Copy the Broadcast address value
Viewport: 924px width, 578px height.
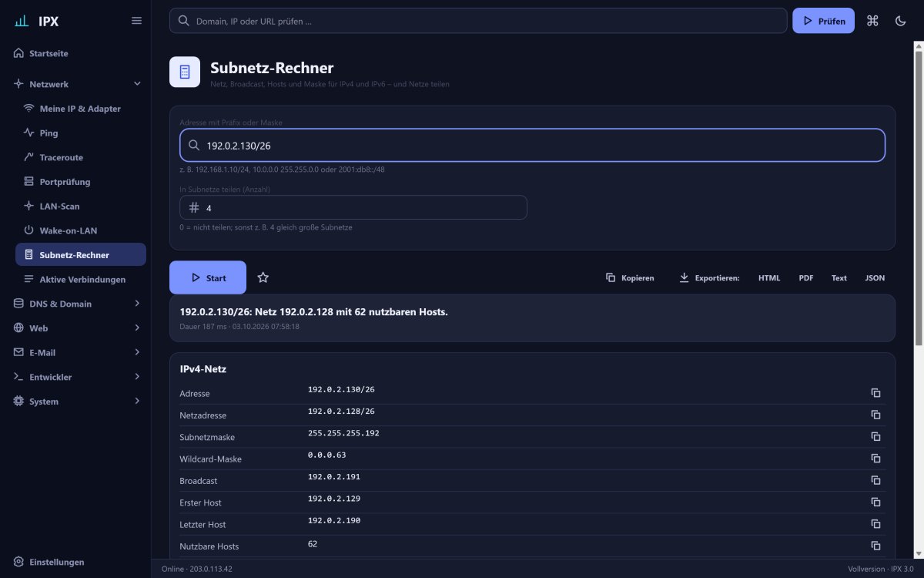point(875,480)
